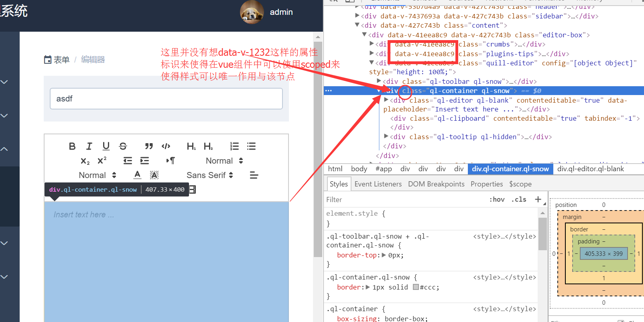Switch to Event Listeners tab
Viewport: 644px width, 322px height.
[x=378, y=184]
